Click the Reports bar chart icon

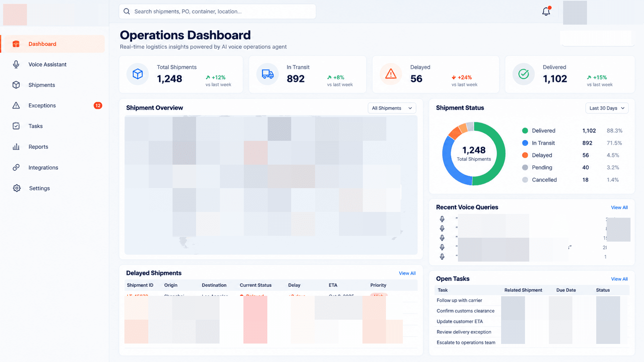(x=16, y=147)
